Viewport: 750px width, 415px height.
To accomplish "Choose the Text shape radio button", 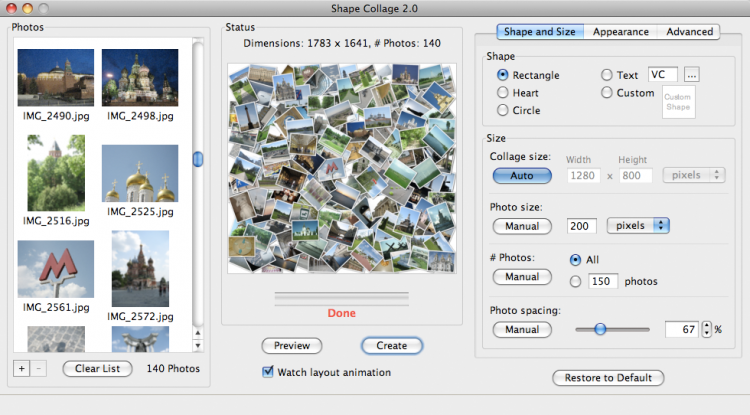I will coord(607,75).
